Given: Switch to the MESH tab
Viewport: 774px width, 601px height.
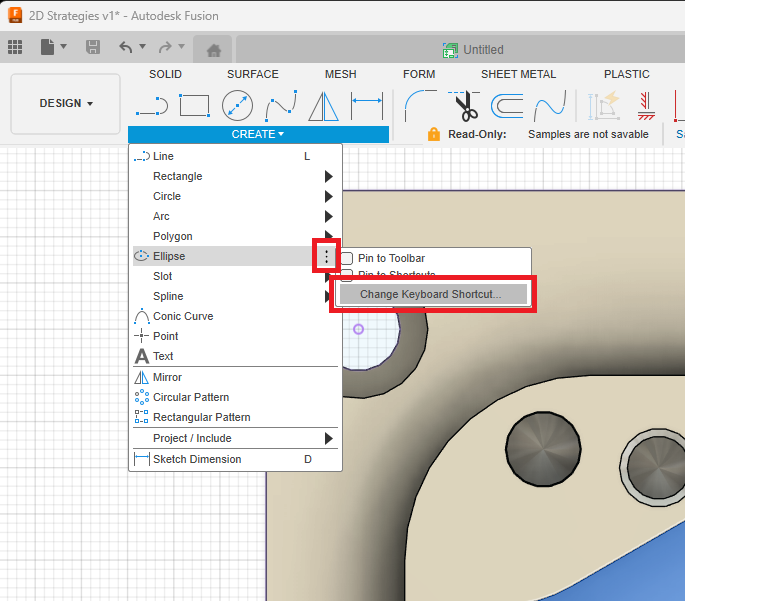Looking at the screenshot, I should [x=341, y=75].
